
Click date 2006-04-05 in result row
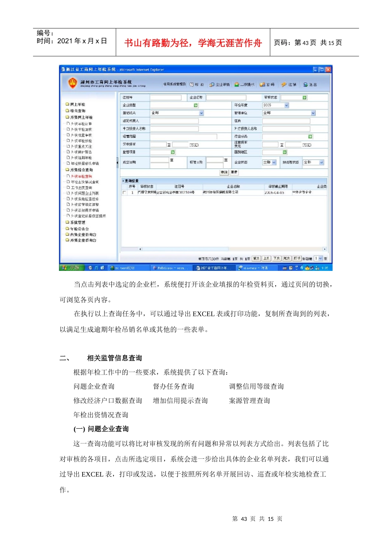[274, 193]
